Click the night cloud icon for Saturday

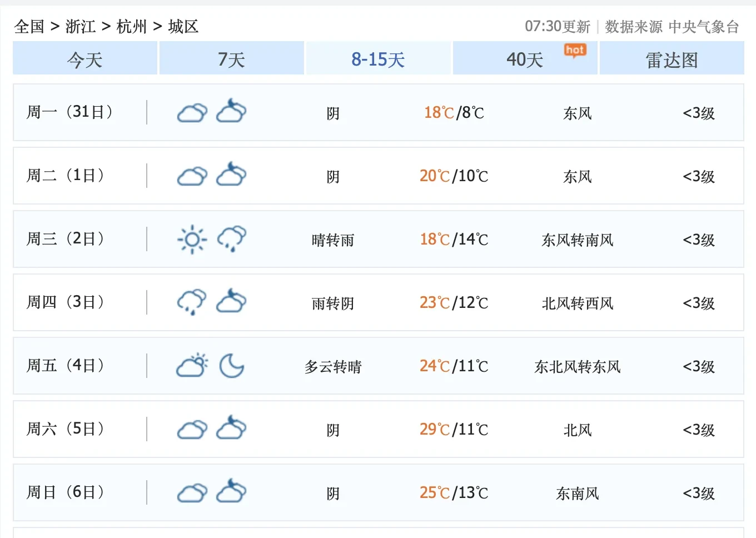tap(232, 429)
